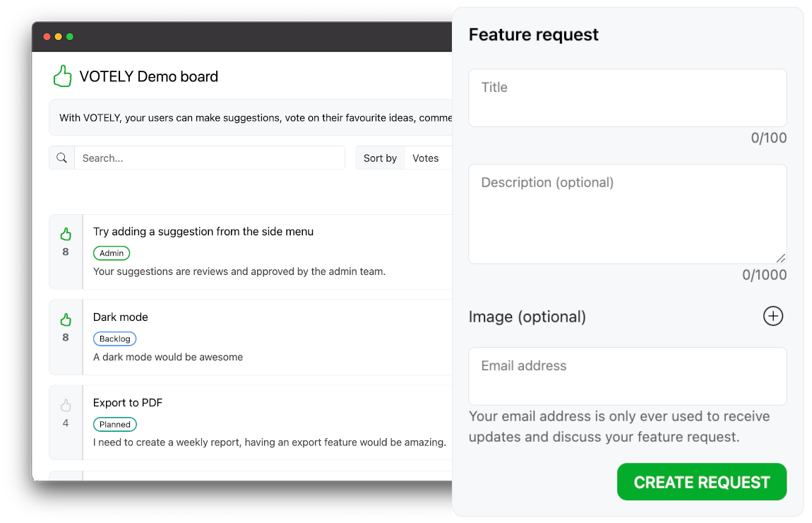Click the VOTELY thumbs-up logo icon
The width and height of the screenshot is (812, 523).
[x=63, y=76]
